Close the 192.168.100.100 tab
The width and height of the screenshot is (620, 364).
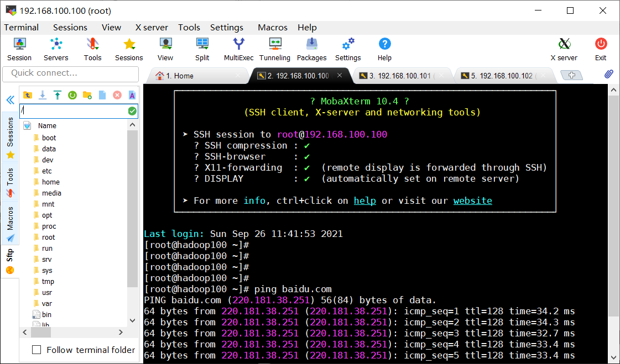(x=339, y=75)
